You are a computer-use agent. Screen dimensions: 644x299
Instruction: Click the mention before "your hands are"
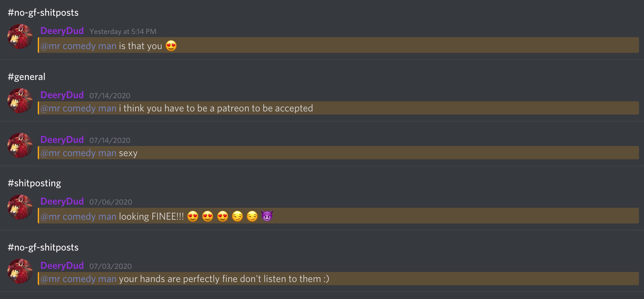[x=78, y=279]
